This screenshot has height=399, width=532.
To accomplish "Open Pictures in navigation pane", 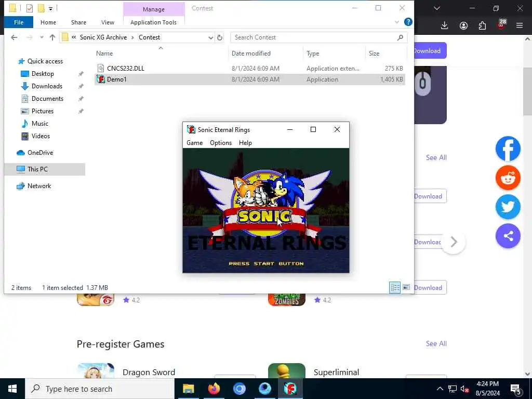I will (43, 111).
